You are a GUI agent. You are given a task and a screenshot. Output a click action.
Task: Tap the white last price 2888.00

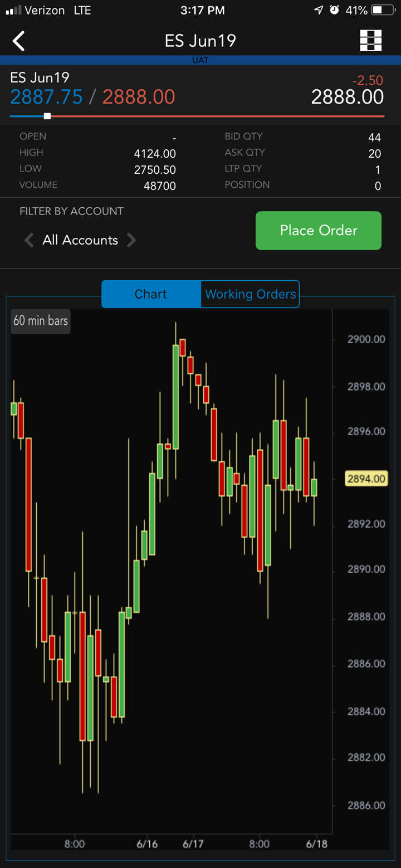[x=347, y=97]
